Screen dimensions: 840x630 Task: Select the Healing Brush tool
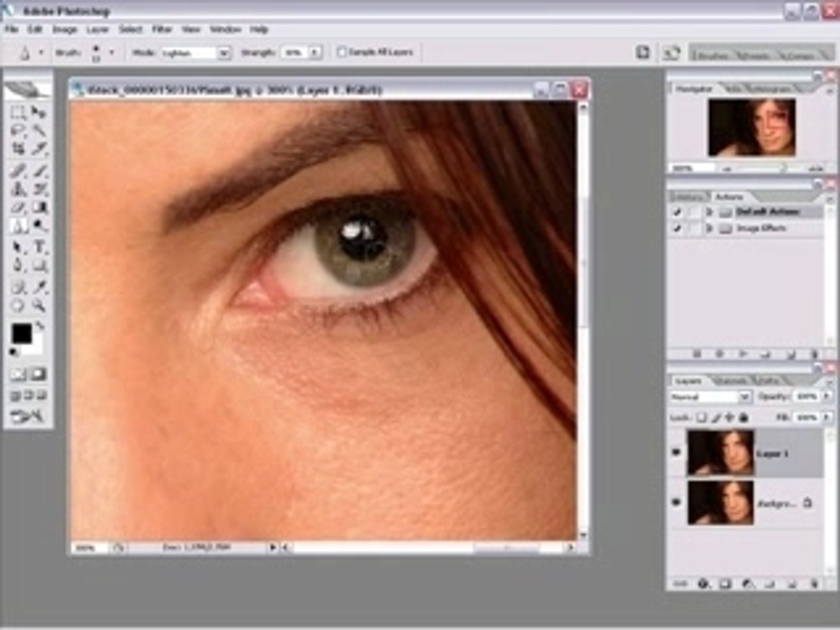coord(19,171)
